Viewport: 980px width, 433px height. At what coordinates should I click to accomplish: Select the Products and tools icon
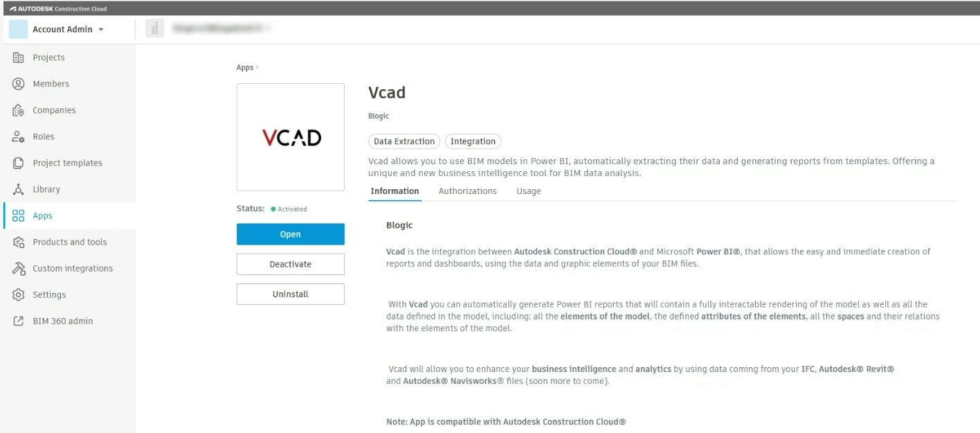pyautogui.click(x=19, y=242)
